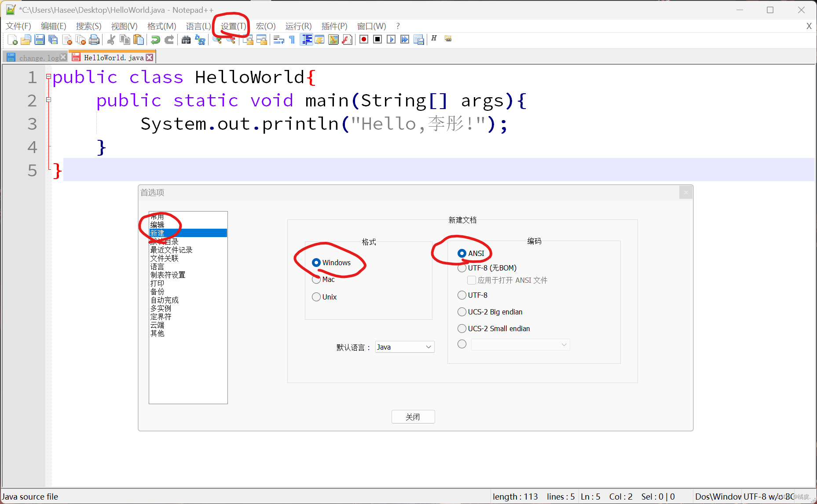Save all open documents
This screenshot has width=817, height=504.
coord(53,40)
